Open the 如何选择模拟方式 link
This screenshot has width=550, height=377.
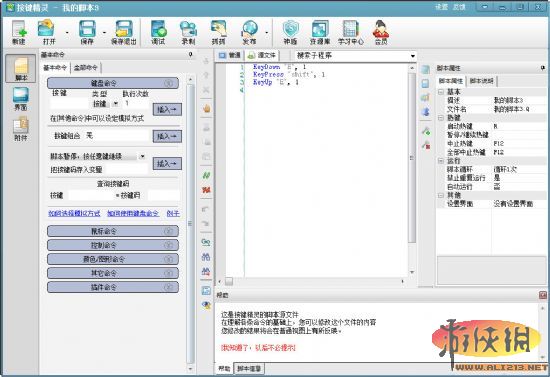coord(74,213)
